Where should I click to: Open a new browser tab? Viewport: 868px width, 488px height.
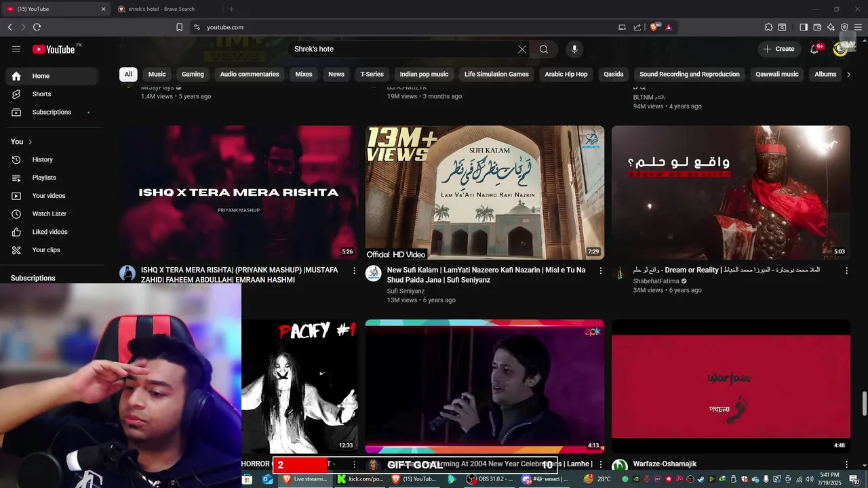point(231,9)
